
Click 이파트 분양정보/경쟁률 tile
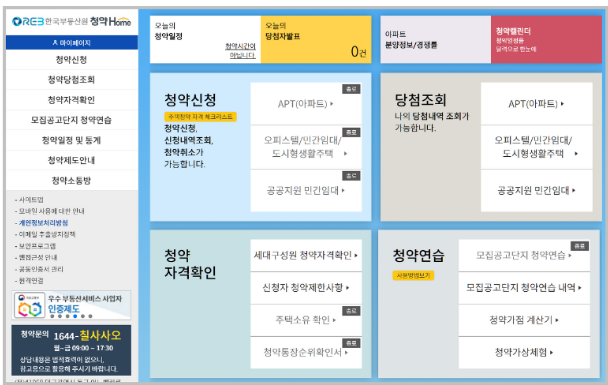[x=435, y=40]
